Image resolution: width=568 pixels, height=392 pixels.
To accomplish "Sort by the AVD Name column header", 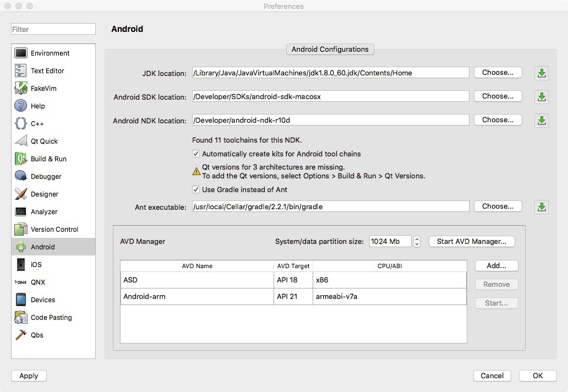I will (x=197, y=266).
